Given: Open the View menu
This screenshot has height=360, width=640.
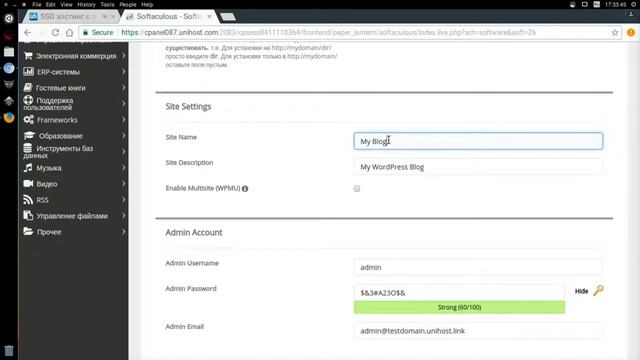Looking at the screenshot, I should coord(66,4).
